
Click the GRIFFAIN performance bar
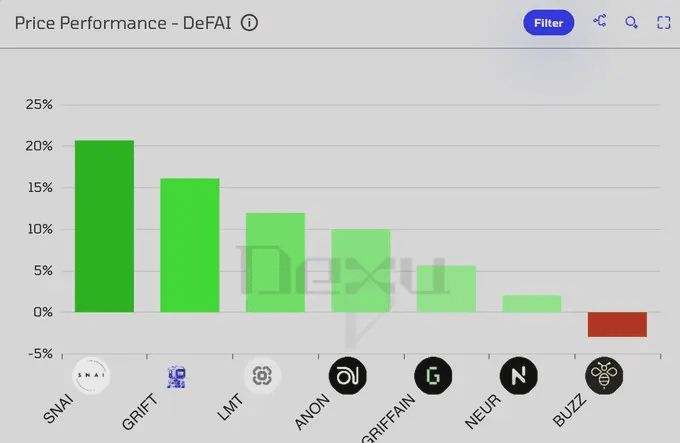446,289
